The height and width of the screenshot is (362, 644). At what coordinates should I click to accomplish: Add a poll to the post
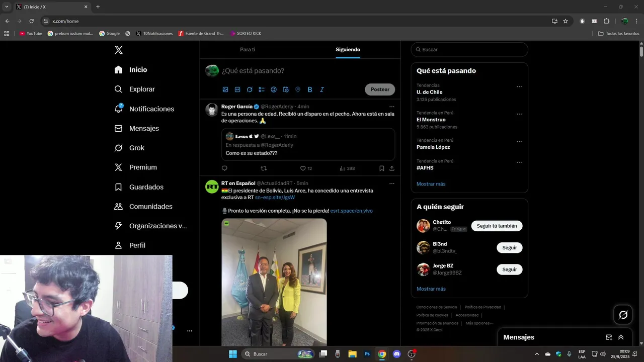(262, 89)
